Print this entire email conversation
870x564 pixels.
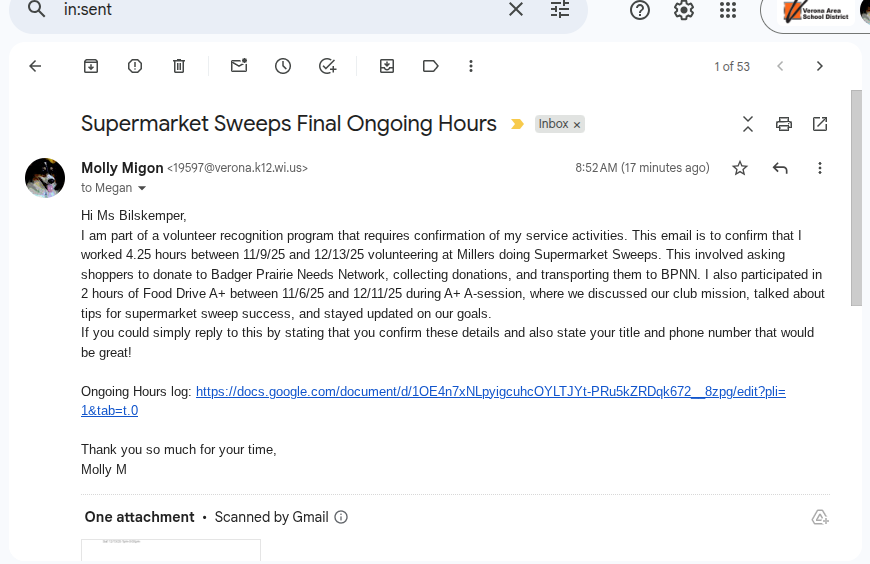784,124
